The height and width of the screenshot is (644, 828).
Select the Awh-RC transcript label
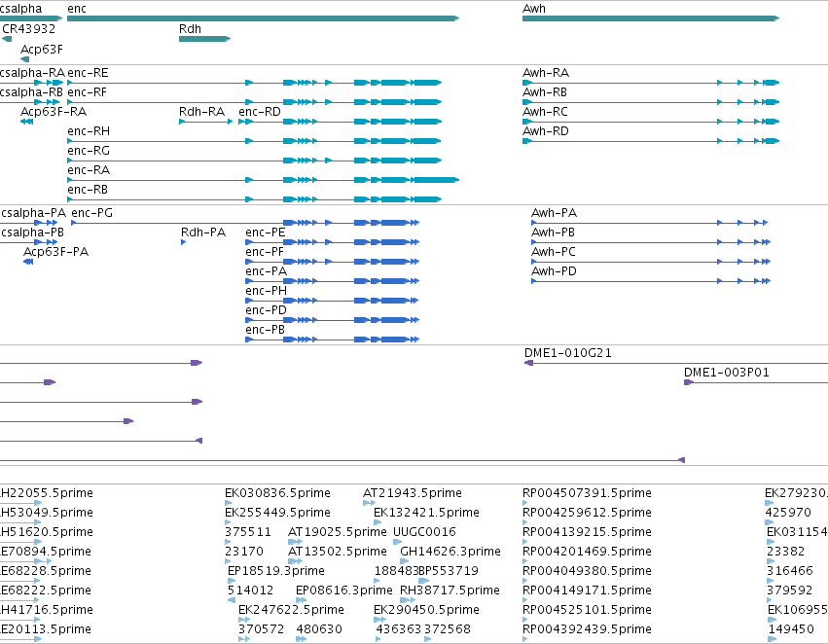pos(545,111)
